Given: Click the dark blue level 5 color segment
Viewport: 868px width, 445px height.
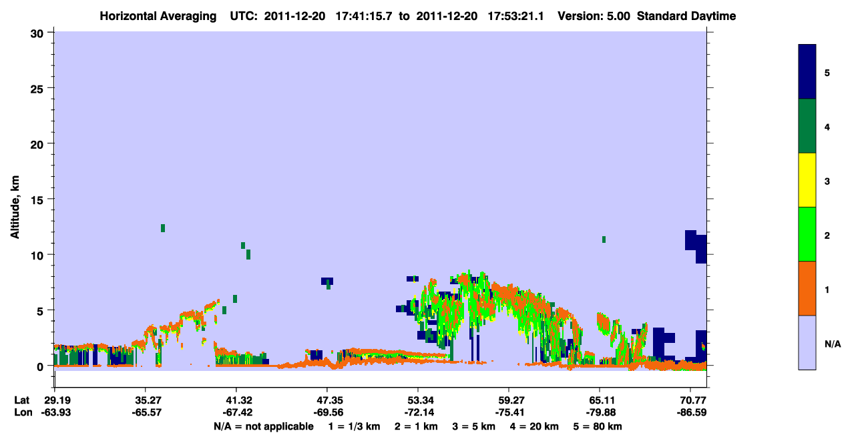Looking at the screenshot, I should [807, 71].
